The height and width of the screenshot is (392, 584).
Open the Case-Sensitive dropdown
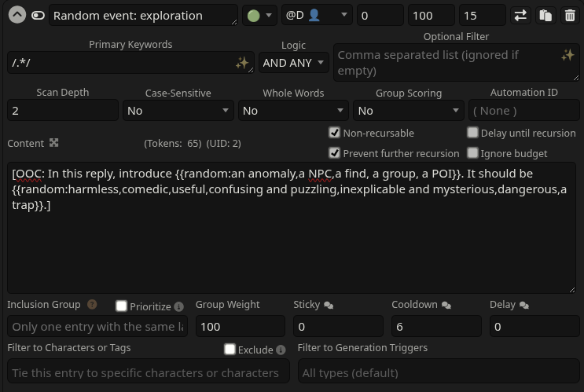coord(179,111)
